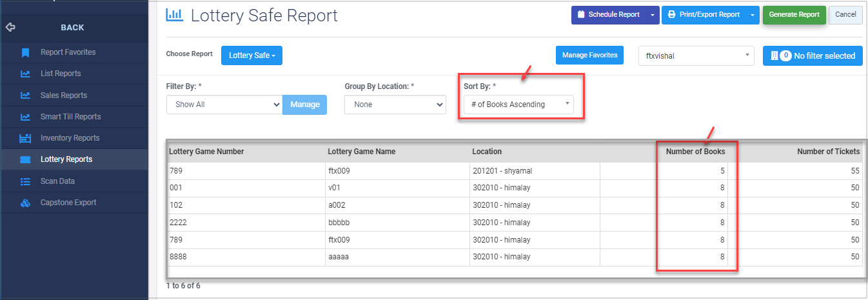Click the back arrow icon in sidebar
The image size is (868, 300).
click(10, 28)
